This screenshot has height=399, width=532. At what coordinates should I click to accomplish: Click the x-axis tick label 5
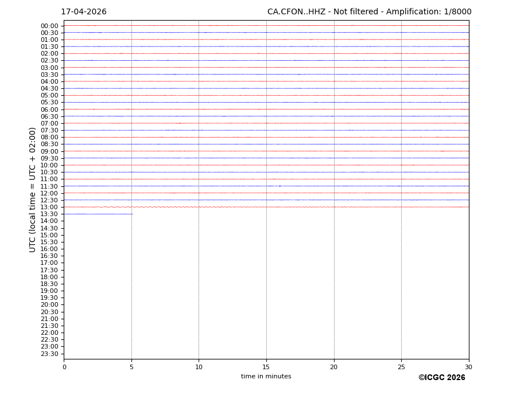[131, 367]
